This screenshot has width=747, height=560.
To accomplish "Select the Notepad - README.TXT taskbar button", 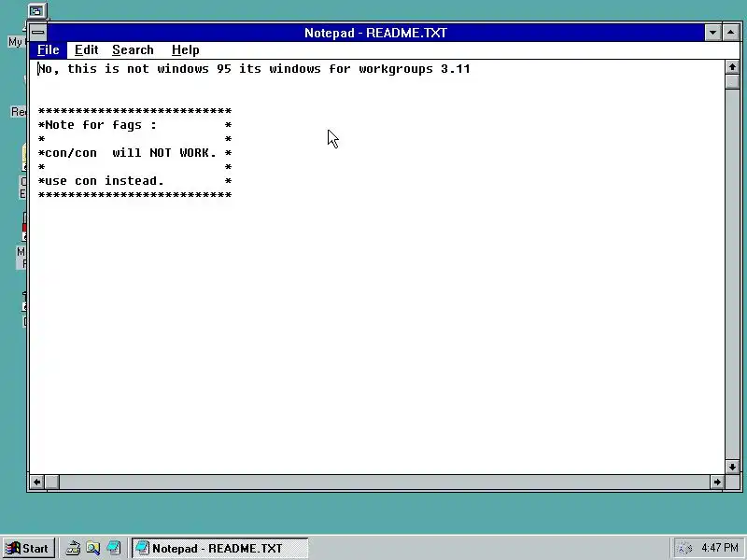I will point(220,548).
